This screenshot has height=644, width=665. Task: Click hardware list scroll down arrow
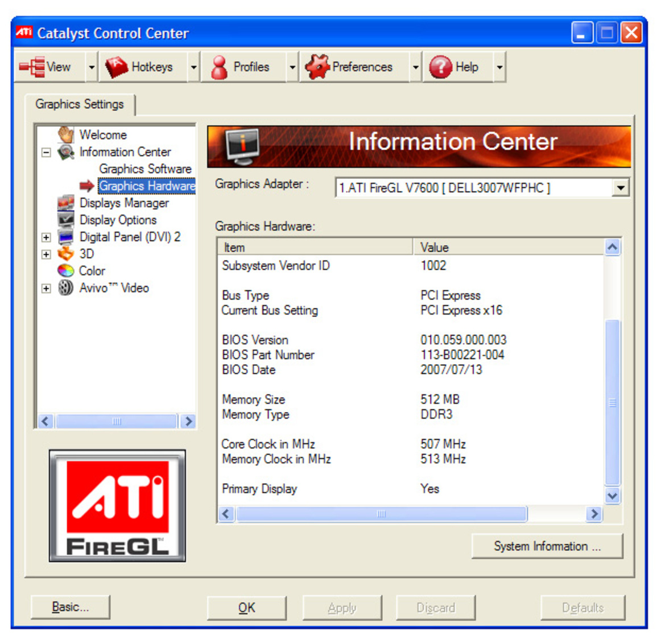pos(613,496)
